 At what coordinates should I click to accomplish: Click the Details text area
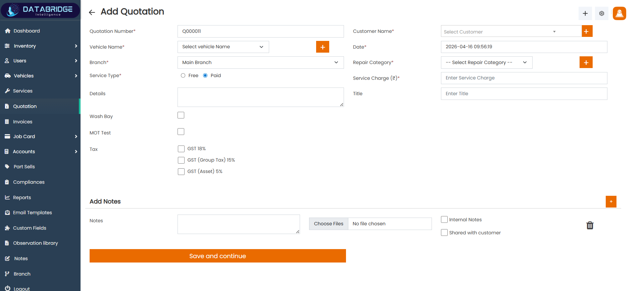click(260, 97)
